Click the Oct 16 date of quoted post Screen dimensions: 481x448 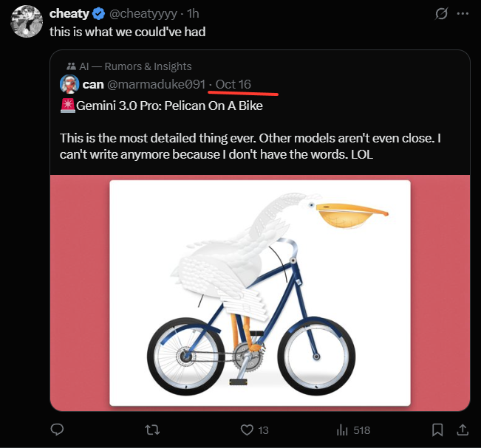(x=233, y=84)
